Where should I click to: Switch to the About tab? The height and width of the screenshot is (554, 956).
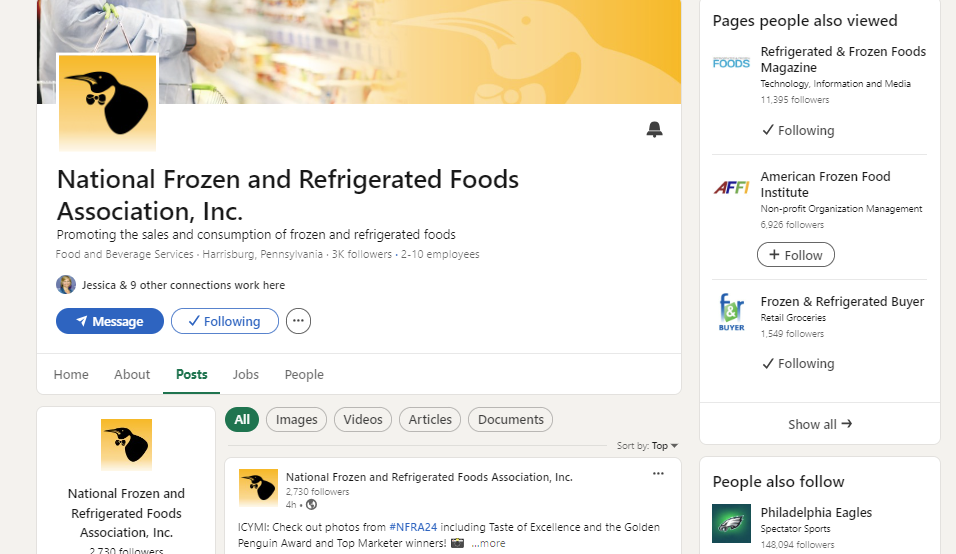tap(132, 374)
